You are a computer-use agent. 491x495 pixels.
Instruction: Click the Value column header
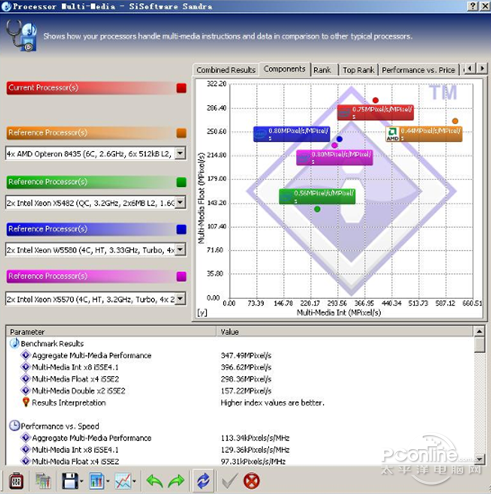pyautogui.click(x=345, y=332)
